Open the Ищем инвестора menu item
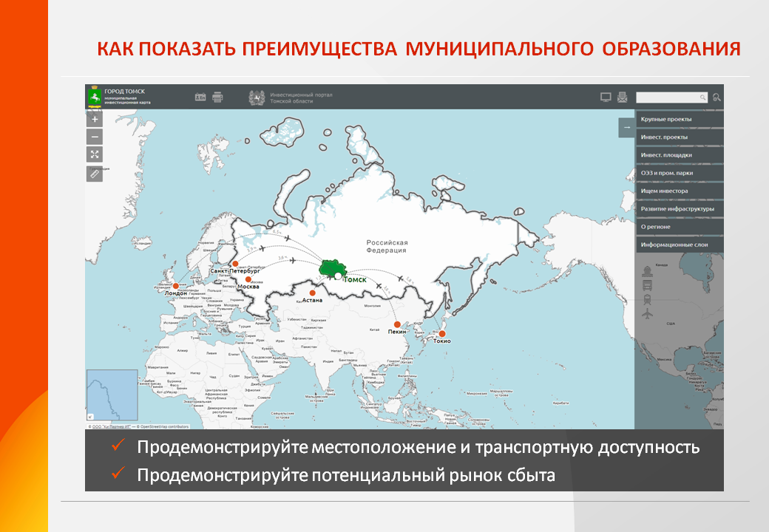 (x=680, y=191)
